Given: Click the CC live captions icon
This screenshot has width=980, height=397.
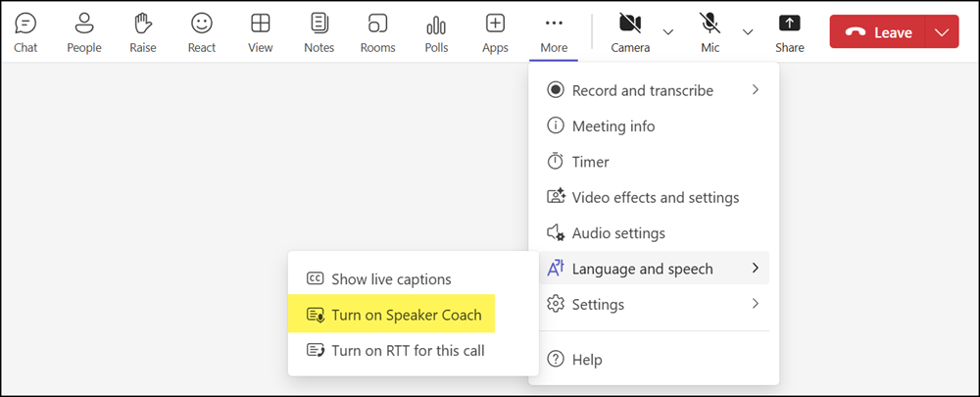Looking at the screenshot, I should 315,278.
